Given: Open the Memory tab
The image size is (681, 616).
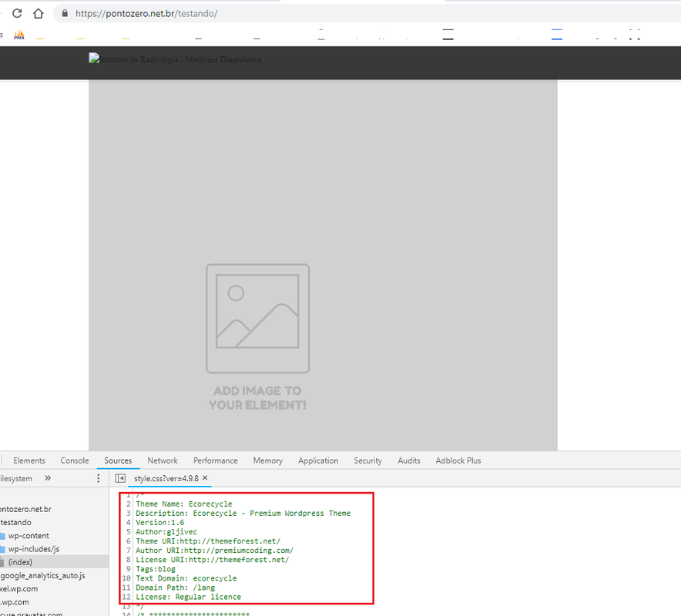Looking at the screenshot, I should pyautogui.click(x=268, y=460).
